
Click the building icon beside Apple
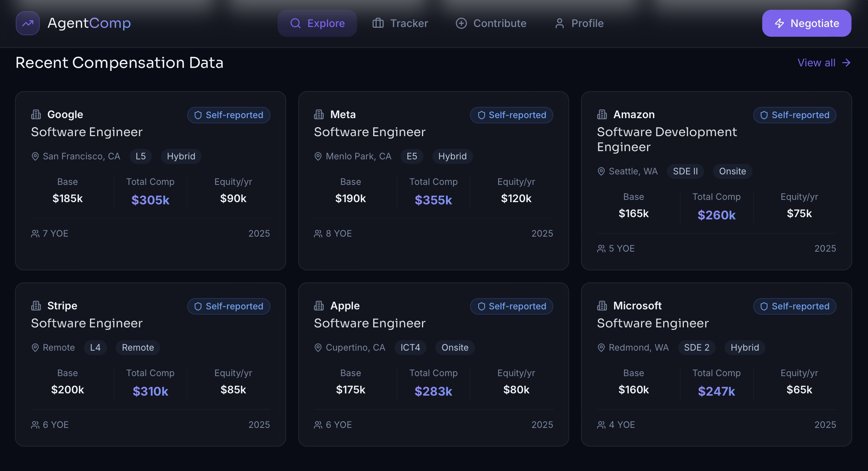coord(319,306)
